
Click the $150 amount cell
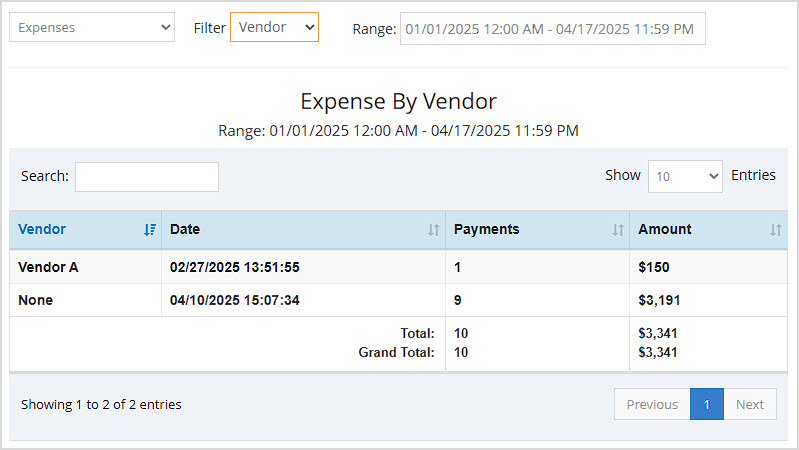(708, 267)
